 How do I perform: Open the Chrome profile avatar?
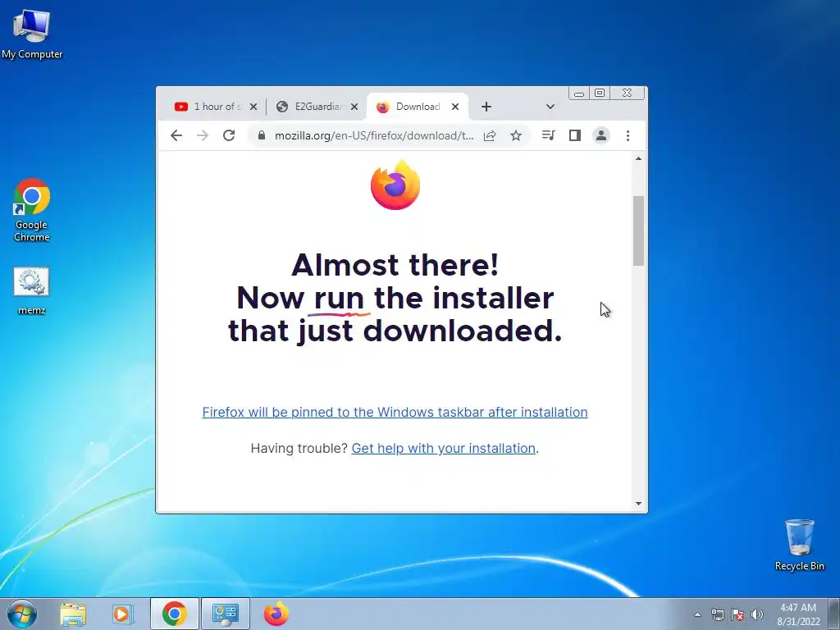pyautogui.click(x=601, y=135)
